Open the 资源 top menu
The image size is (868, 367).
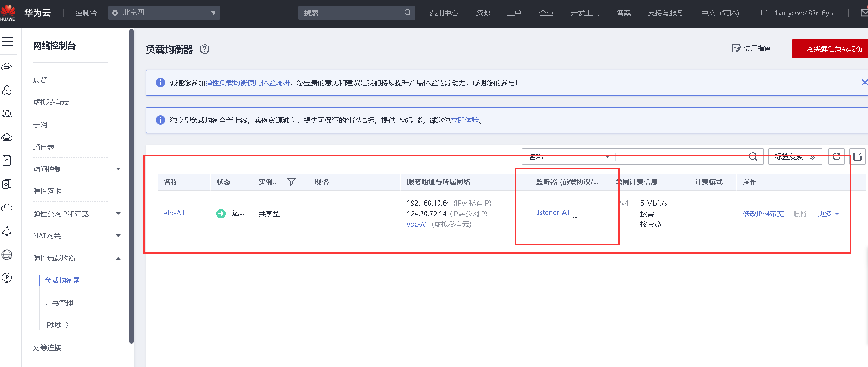click(483, 13)
